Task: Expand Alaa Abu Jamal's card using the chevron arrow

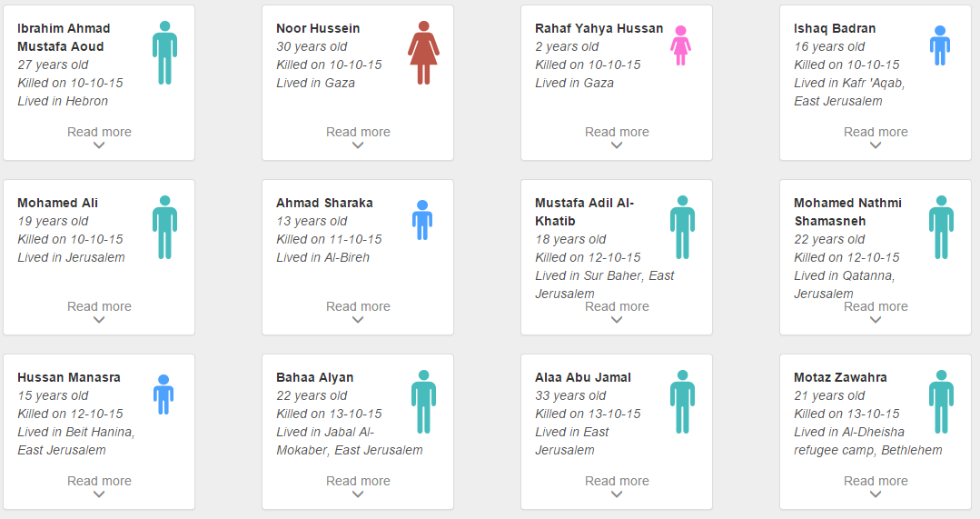Action: click(617, 494)
